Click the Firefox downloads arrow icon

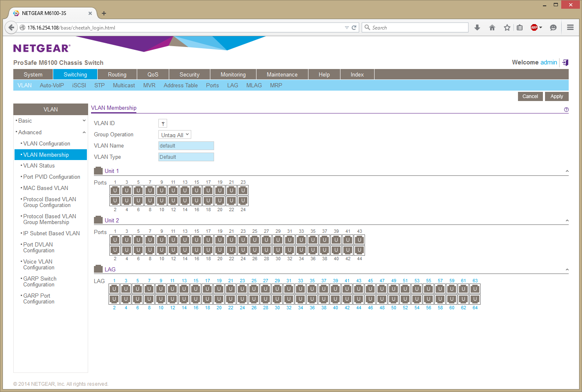[x=477, y=27]
